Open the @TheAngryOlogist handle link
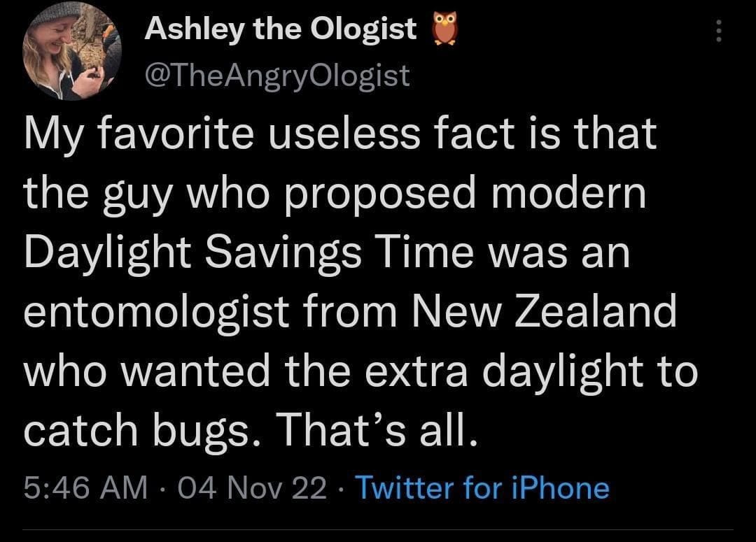756x542 pixels. (276, 75)
